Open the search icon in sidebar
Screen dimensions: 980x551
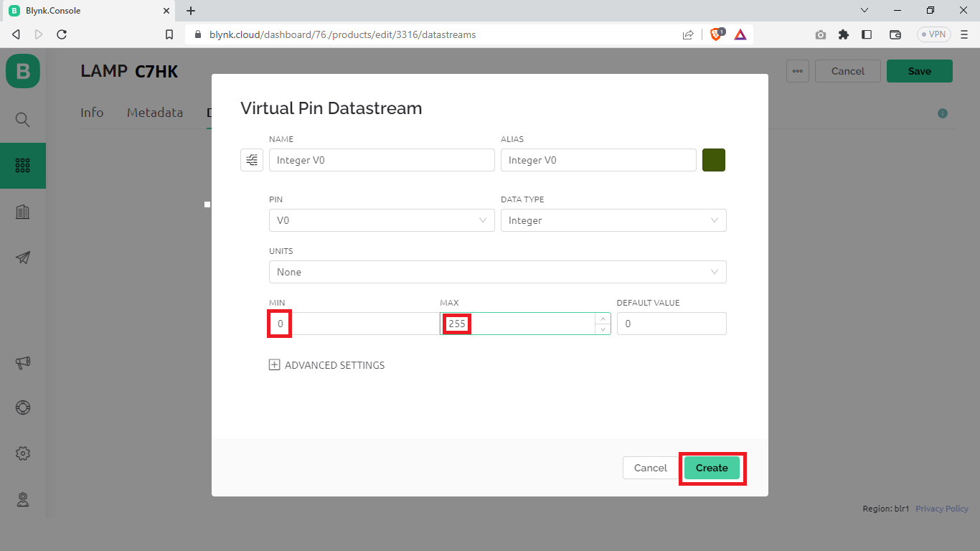(x=23, y=120)
